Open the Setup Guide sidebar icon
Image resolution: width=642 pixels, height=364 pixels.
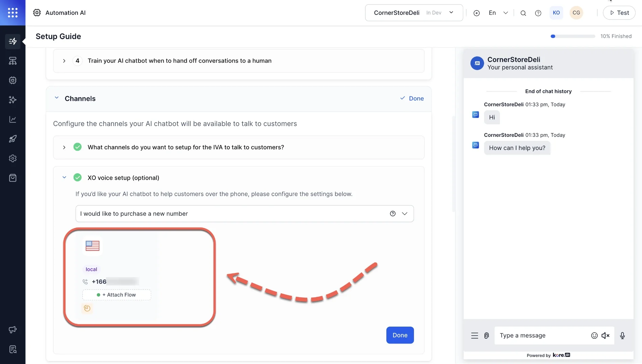(13, 41)
